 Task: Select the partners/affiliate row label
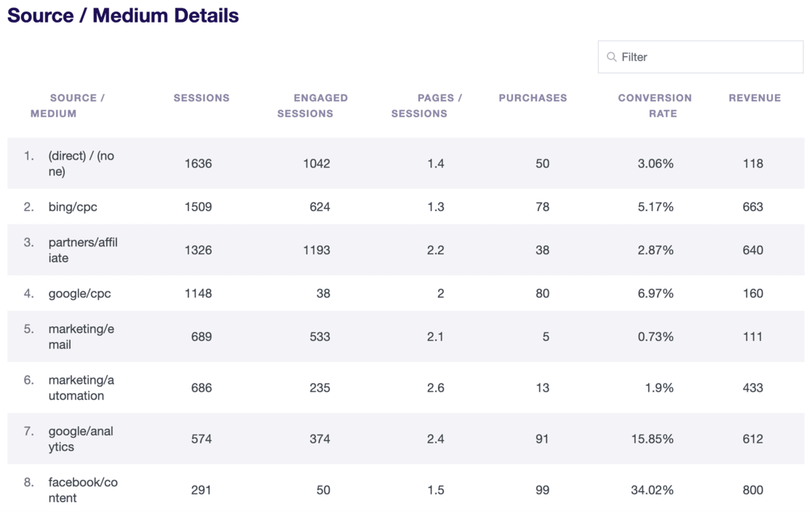tap(83, 250)
